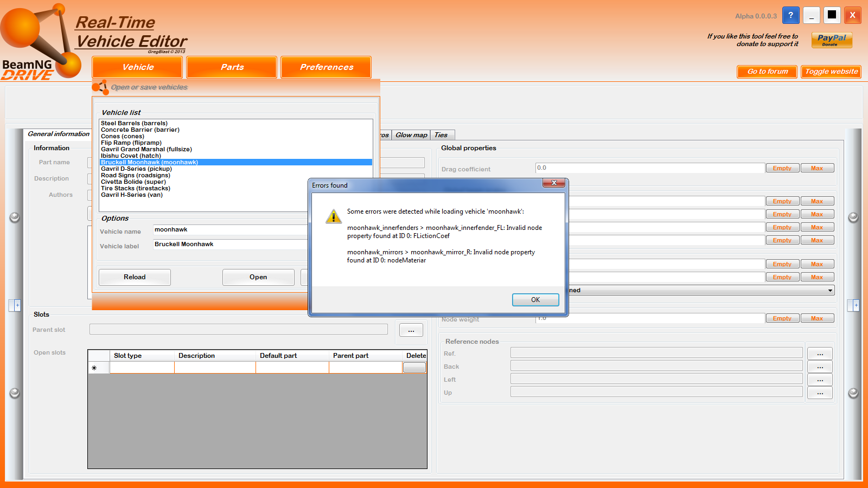Click the Back reference node field
The height and width of the screenshot is (488, 868).
pyautogui.click(x=656, y=365)
